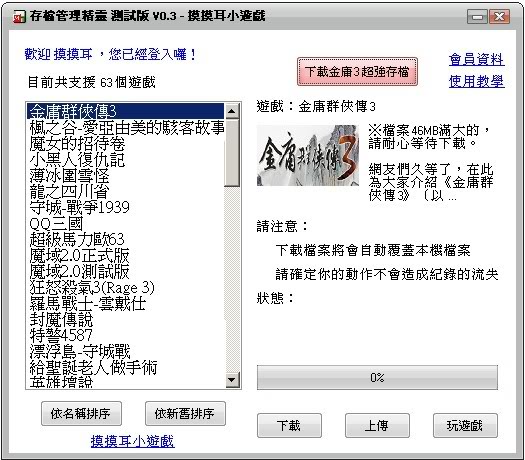Click the 0% download progress bar

[377, 378]
